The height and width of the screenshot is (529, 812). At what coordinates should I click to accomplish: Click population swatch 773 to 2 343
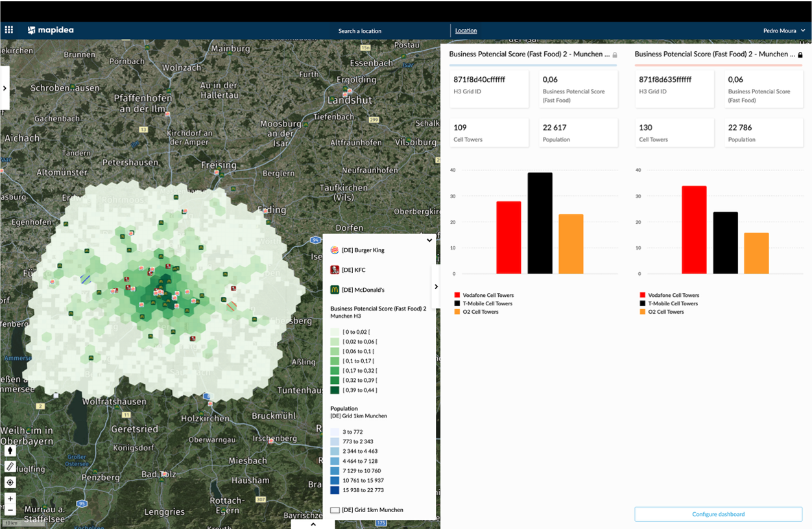(335, 441)
